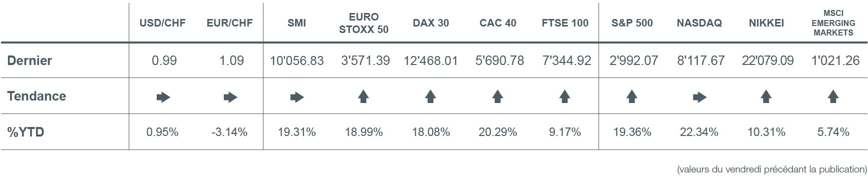Select the SMI column header
Screen dimensions: 868x183
pyautogui.click(x=297, y=23)
